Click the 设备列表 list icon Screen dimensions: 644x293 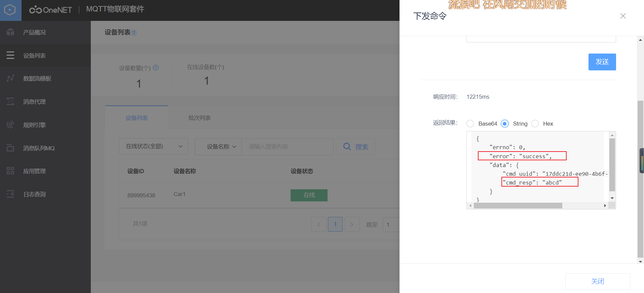(10, 55)
